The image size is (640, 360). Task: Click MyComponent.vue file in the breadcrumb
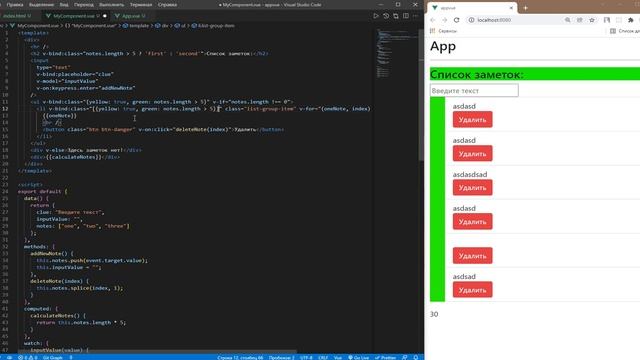tap(36, 26)
